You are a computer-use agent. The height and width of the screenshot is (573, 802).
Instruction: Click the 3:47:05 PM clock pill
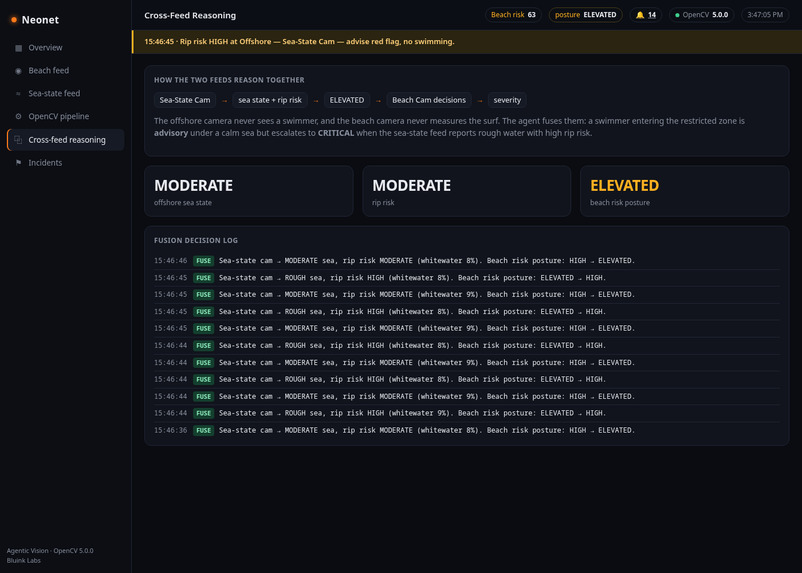click(765, 15)
